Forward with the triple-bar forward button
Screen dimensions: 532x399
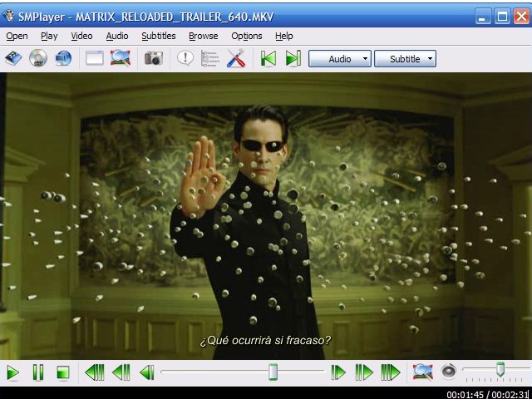pos(391,372)
